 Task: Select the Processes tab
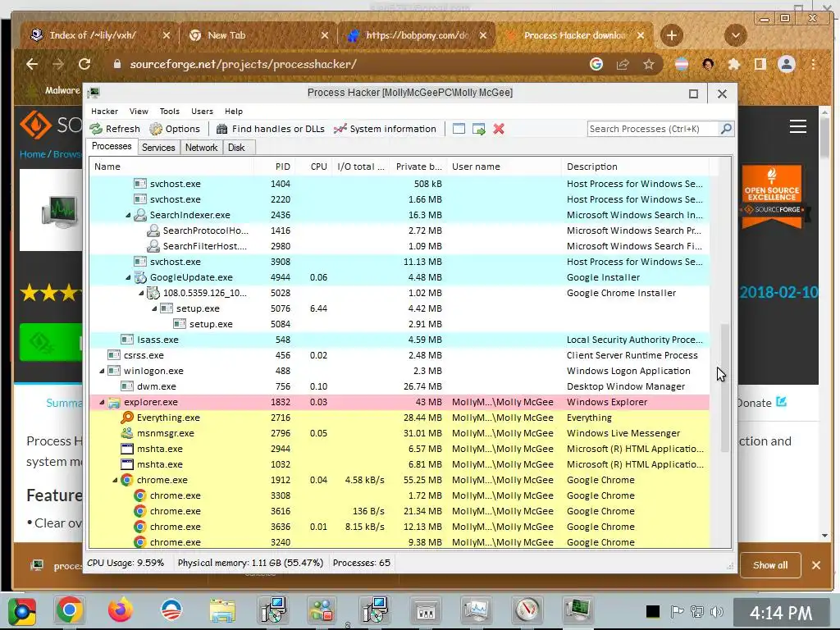(x=112, y=146)
